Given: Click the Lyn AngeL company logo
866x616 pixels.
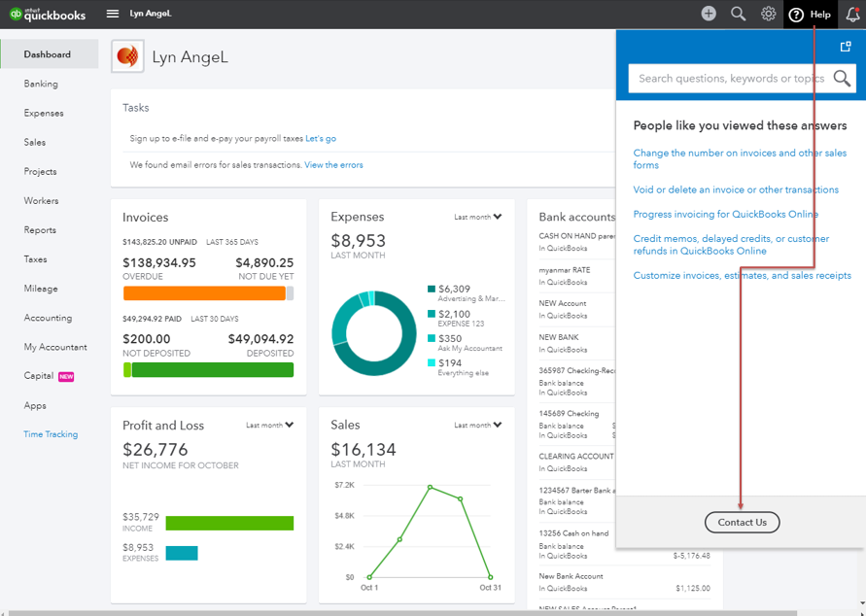Looking at the screenshot, I should tap(127, 55).
